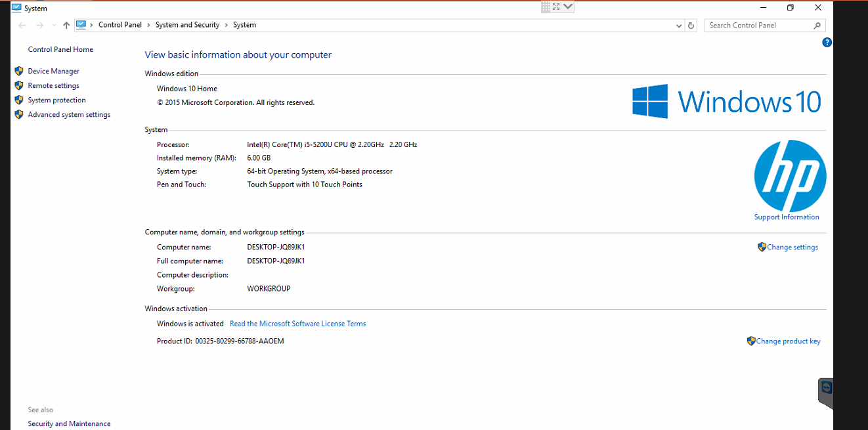Screen dimensions: 868x430
Task: Select the "Windows 10 Home" edition text
Action: (x=187, y=89)
